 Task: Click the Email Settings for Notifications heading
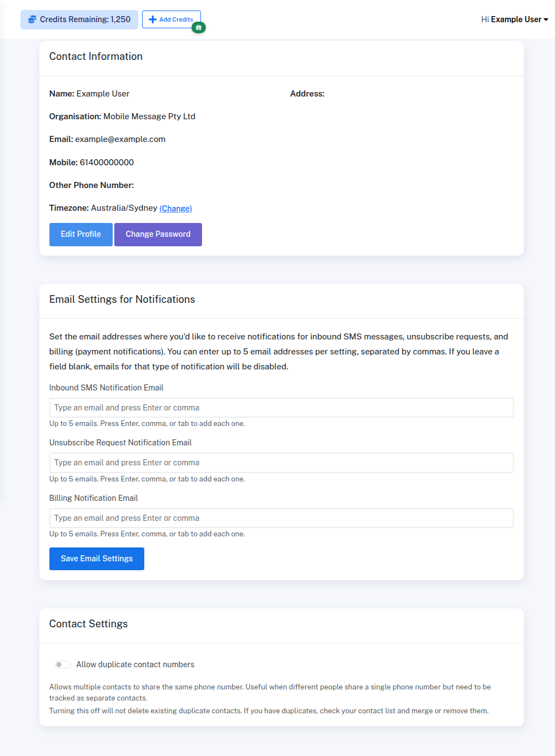(122, 300)
